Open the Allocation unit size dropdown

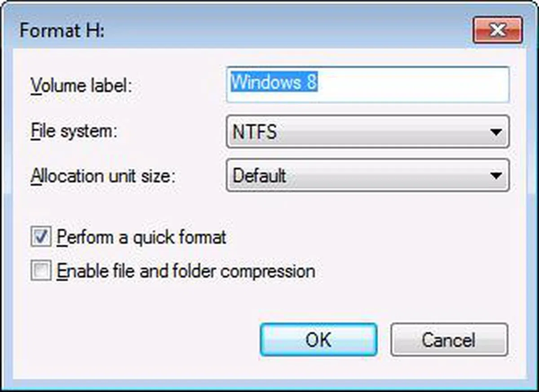(367, 175)
